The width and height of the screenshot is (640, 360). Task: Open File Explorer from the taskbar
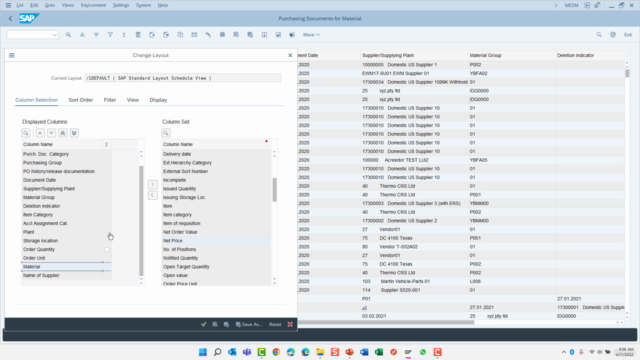[320, 352]
